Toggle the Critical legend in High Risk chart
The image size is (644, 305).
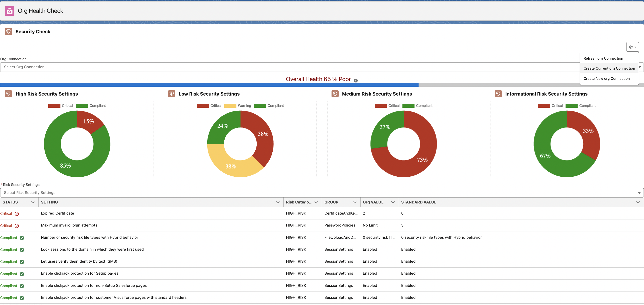pos(61,106)
